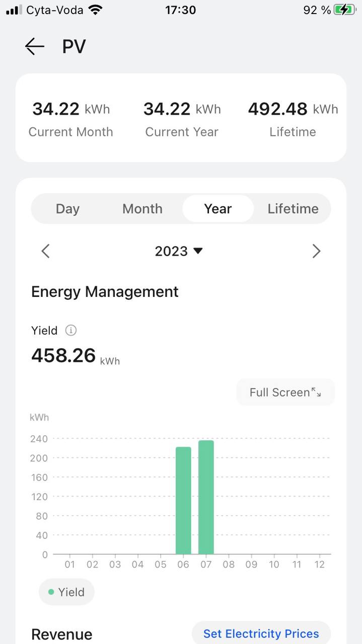Viewport: 362px width, 644px height.
Task: Tap the battery status icon
Action: [344, 10]
